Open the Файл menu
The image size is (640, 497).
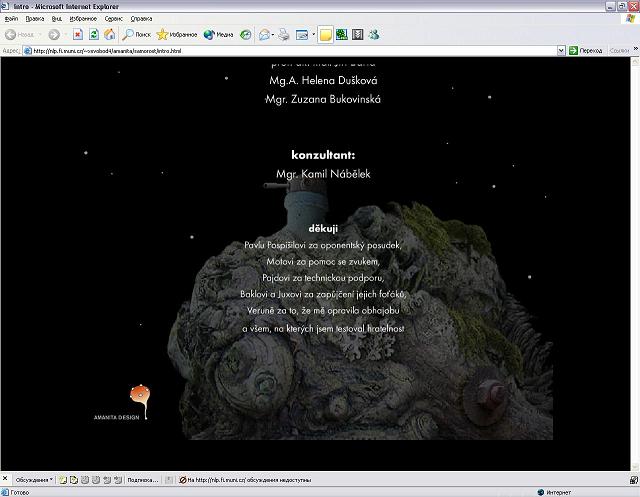[11, 19]
